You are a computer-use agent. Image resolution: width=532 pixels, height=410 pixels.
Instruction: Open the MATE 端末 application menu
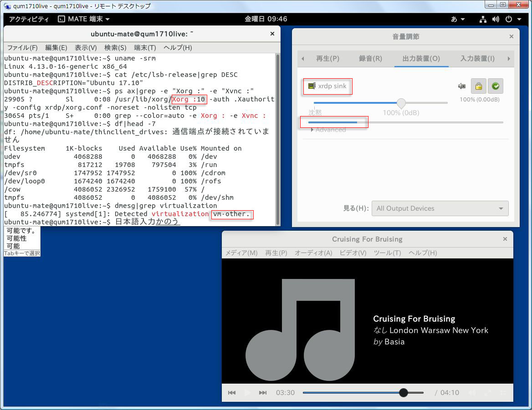coord(83,19)
